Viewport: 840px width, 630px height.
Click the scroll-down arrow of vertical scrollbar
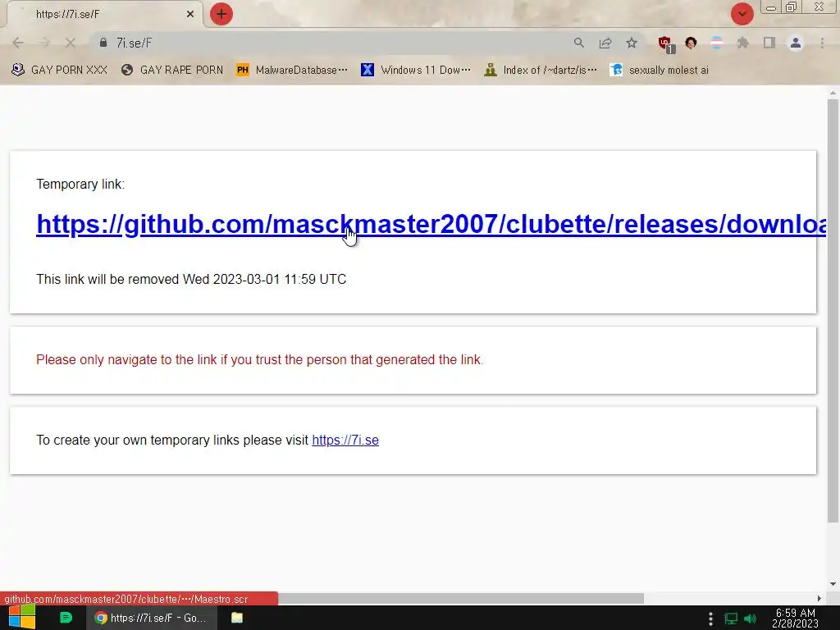833,584
